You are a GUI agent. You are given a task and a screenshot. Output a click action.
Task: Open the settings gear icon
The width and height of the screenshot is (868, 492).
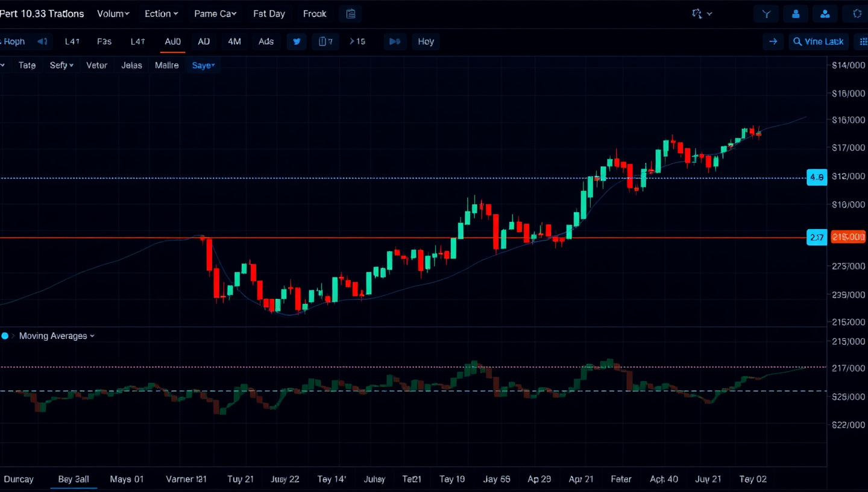pos(855,14)
